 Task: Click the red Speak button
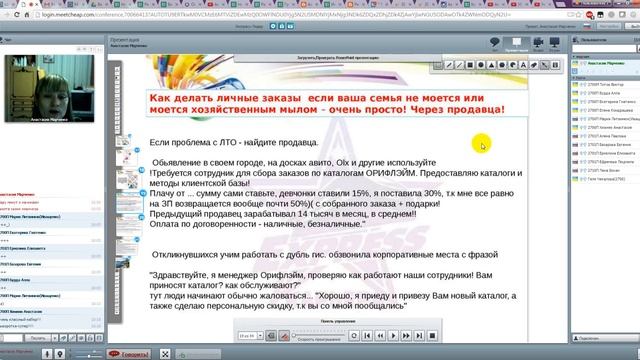(x=129, y=354)
